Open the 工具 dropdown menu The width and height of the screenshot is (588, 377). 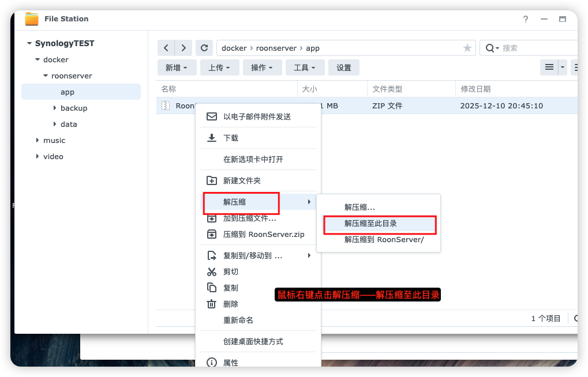click(x=305, y=67)
